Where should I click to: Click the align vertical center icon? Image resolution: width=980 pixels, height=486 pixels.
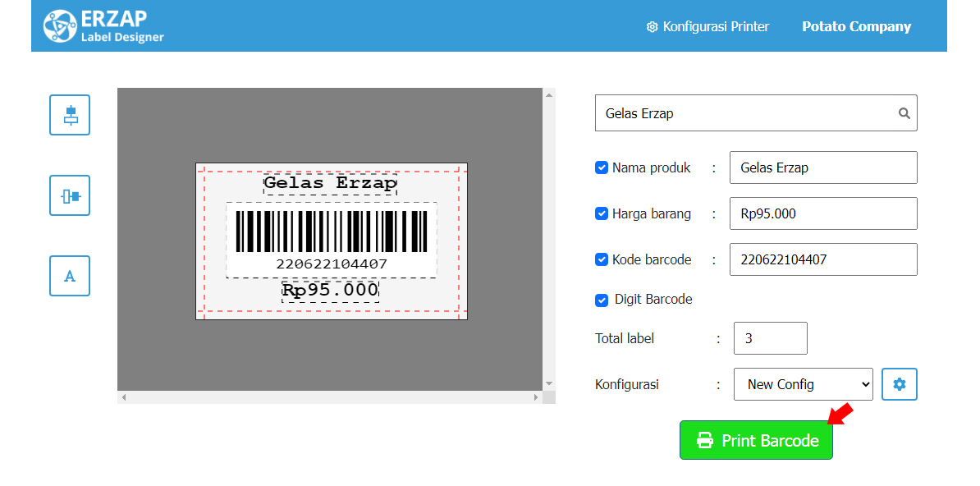tap(70, 115)
